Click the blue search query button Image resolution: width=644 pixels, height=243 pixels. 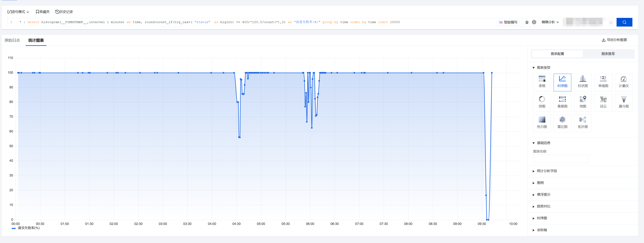(624, 22)
